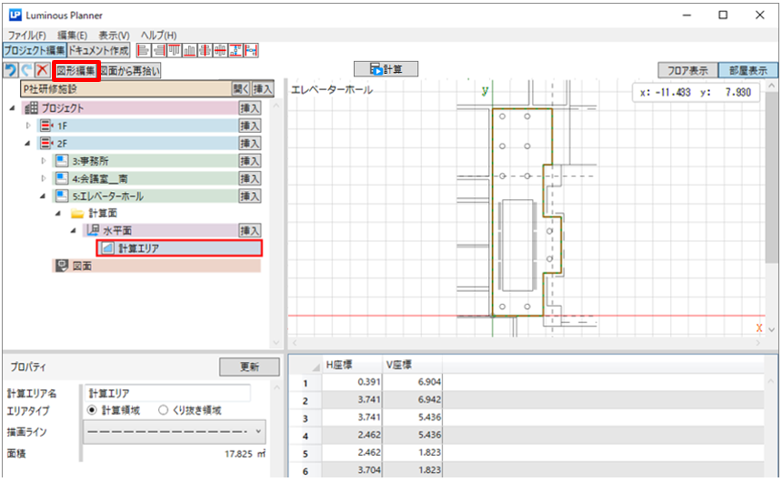
Task: Click the red X delete icon
Action: (x=41, y=70)
